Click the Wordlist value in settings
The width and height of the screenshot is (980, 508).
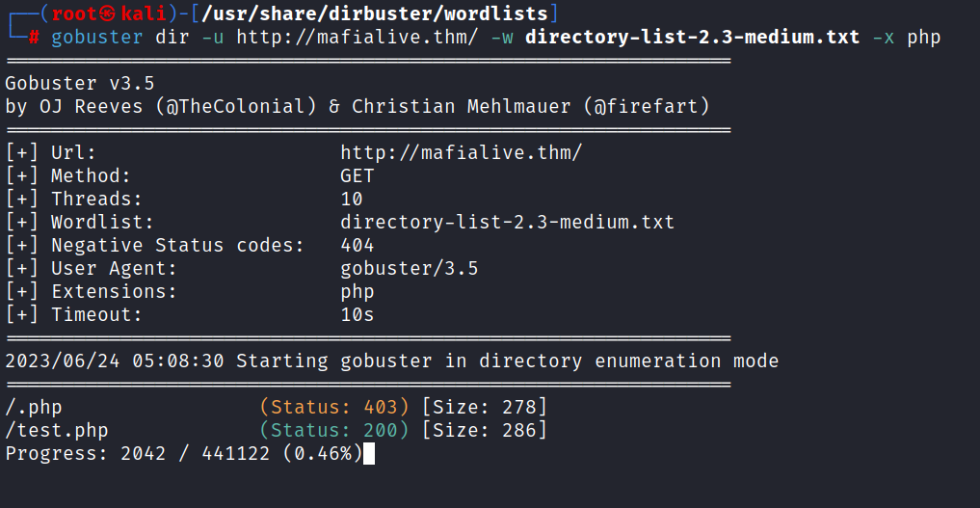[x=508, y=222]
